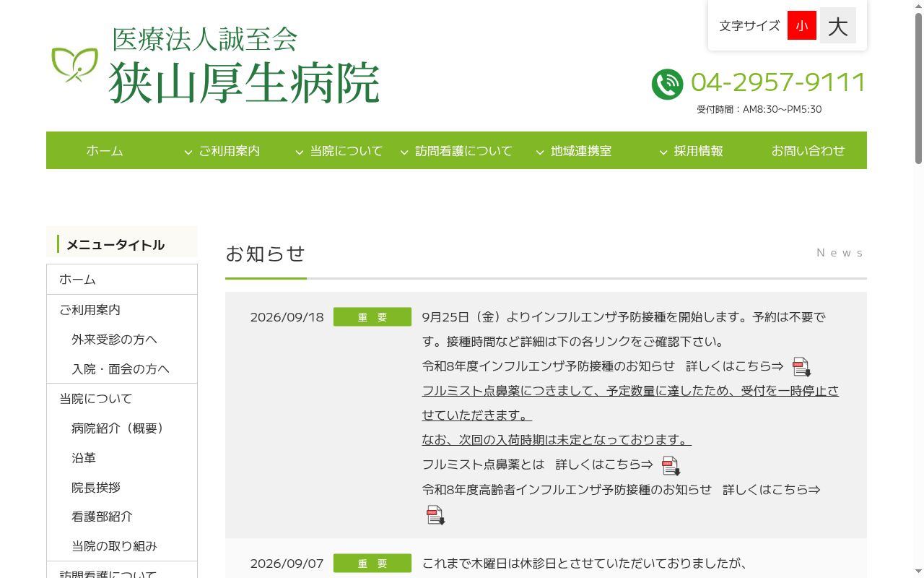Screen dimensions: 924x578
Task: Expand the ご利用案内 nav chevron
Action: pos(188,152)
